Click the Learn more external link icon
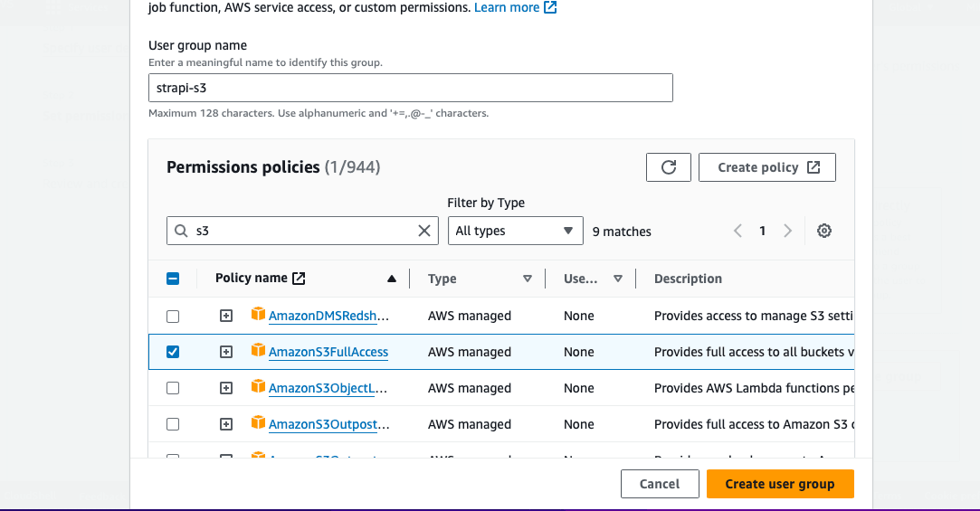This screenshot has height=511, width=980. [x=550, y=7]
